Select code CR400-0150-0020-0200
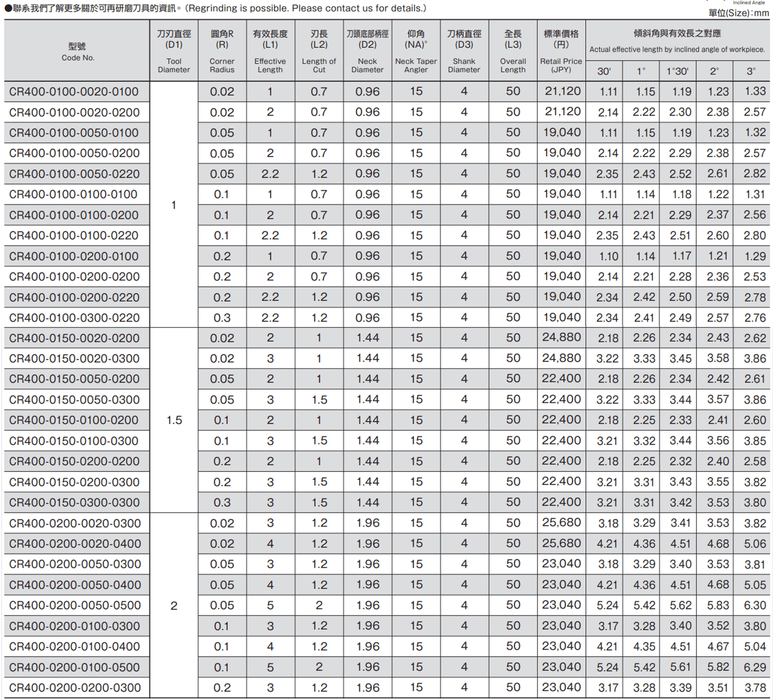Screen dimensions: 773x700 pos(74,338)
